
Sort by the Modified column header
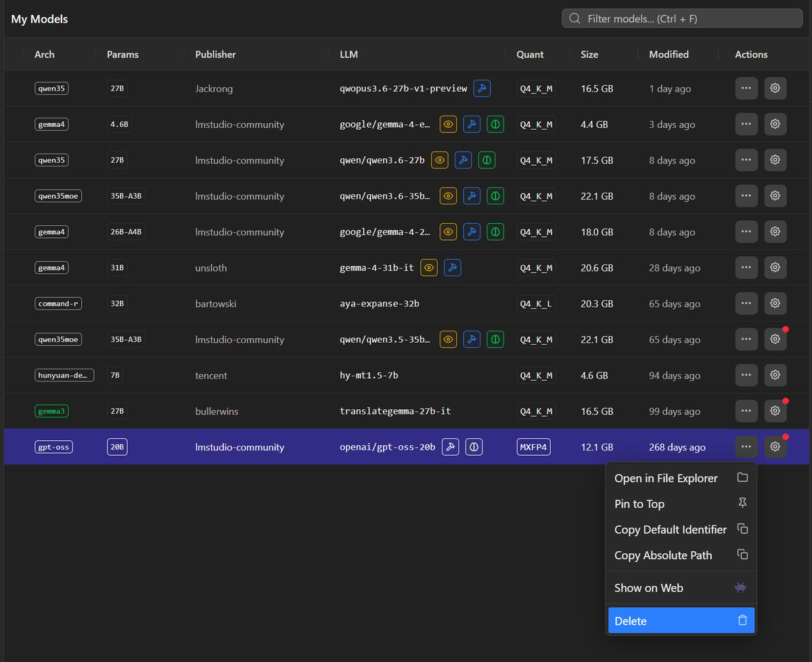click(669, 54)
